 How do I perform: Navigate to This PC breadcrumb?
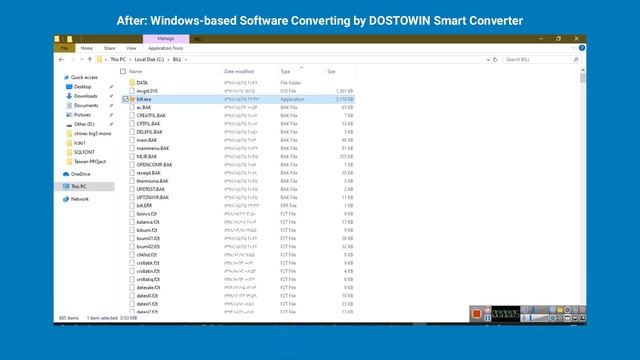118,60
